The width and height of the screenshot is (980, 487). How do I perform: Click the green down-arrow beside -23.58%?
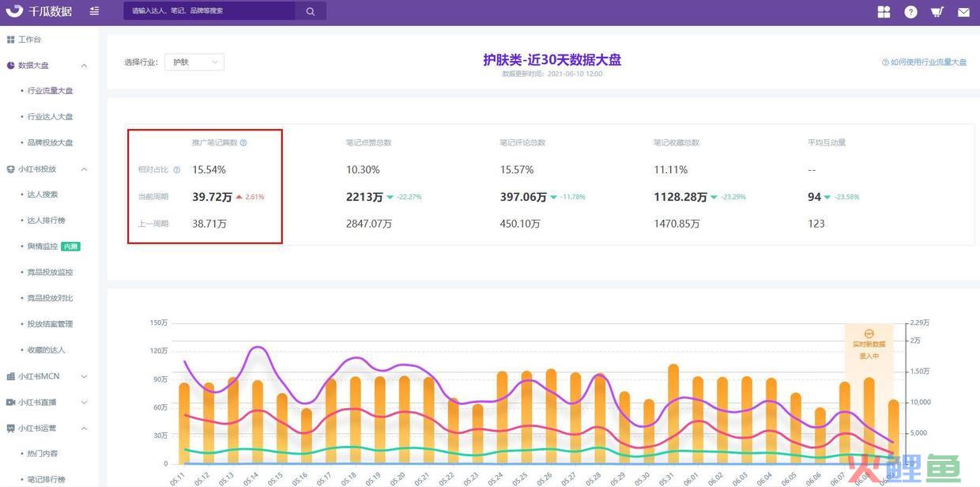coord(827,197)
